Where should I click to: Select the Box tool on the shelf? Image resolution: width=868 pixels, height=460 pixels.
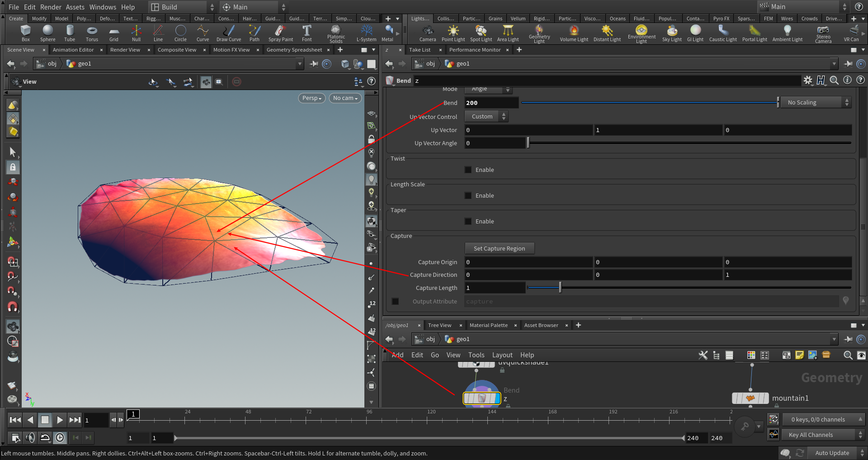25,32
